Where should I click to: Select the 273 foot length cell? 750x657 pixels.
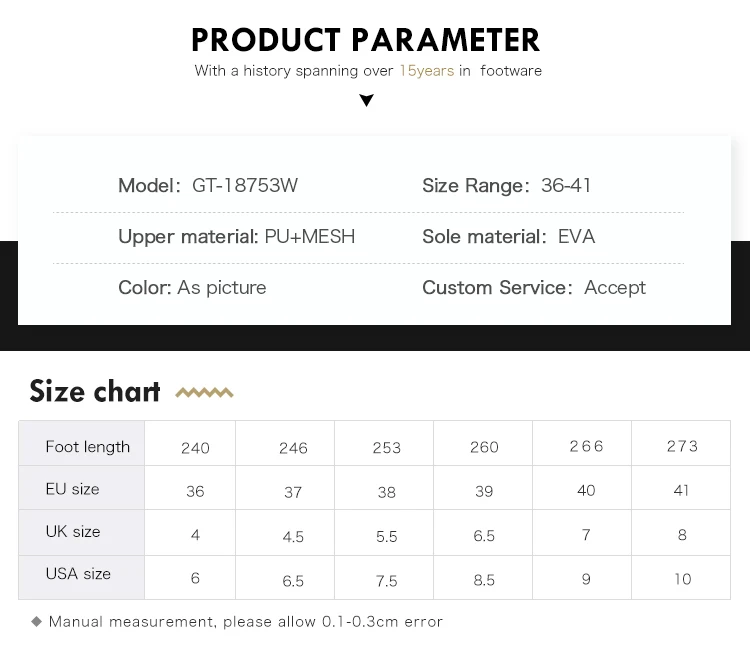pyautogui.click(x=682, y=446)
